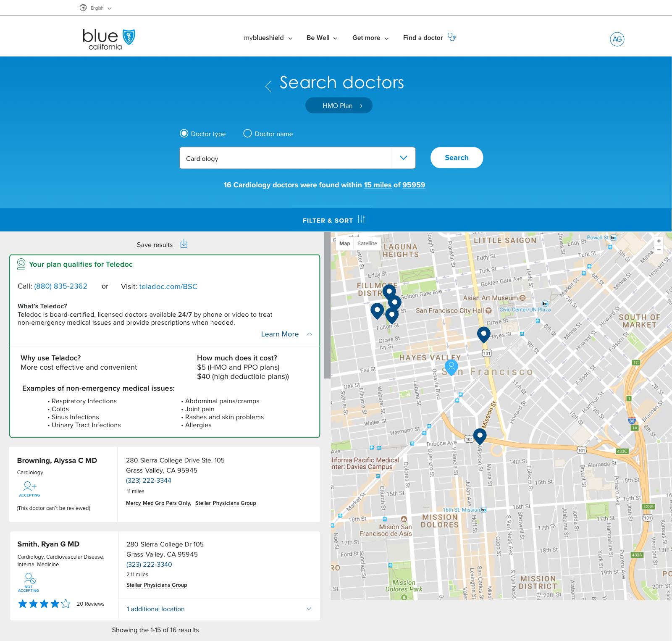
Task: Click the globe language icon
Action: tap(83, 8)
